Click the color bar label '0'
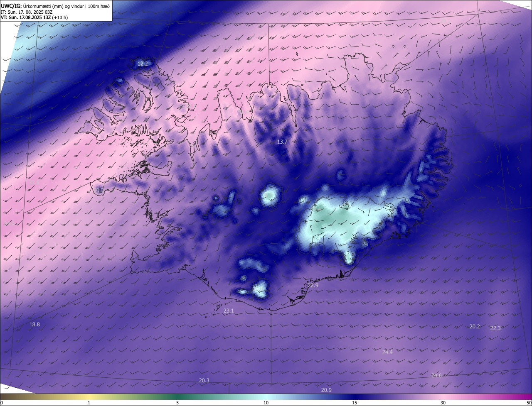The height and width of the screenshot is (406, 532). 2,403
